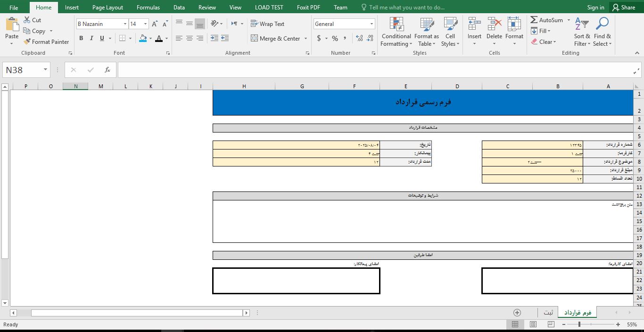The width and height of the screenshot is (644, 332).
Task: Adjust the zoom slider
Action: 579,324
